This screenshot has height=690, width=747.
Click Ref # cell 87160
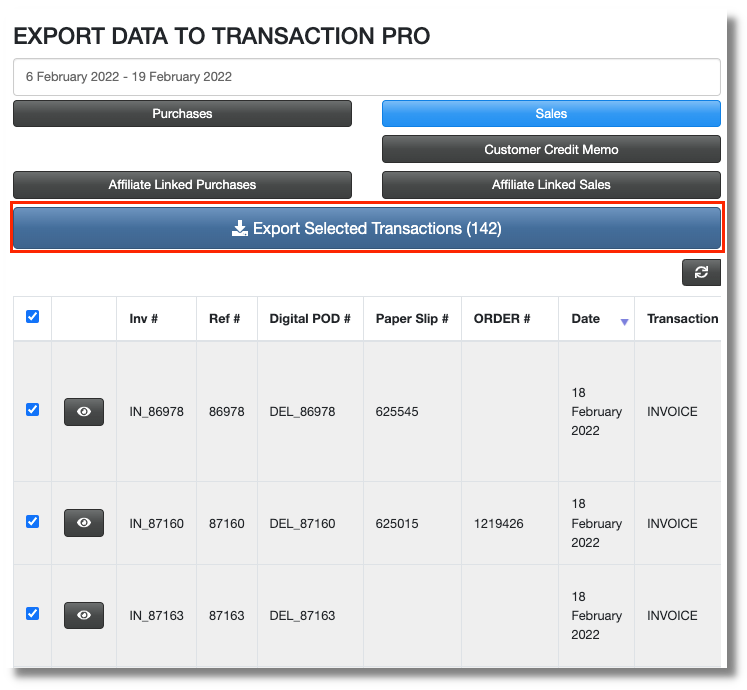[227, 524]
